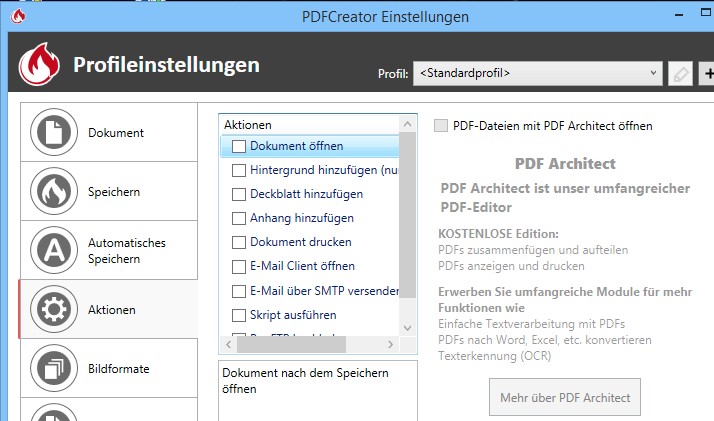Click the rename profile pencil icon

point(680,73)
